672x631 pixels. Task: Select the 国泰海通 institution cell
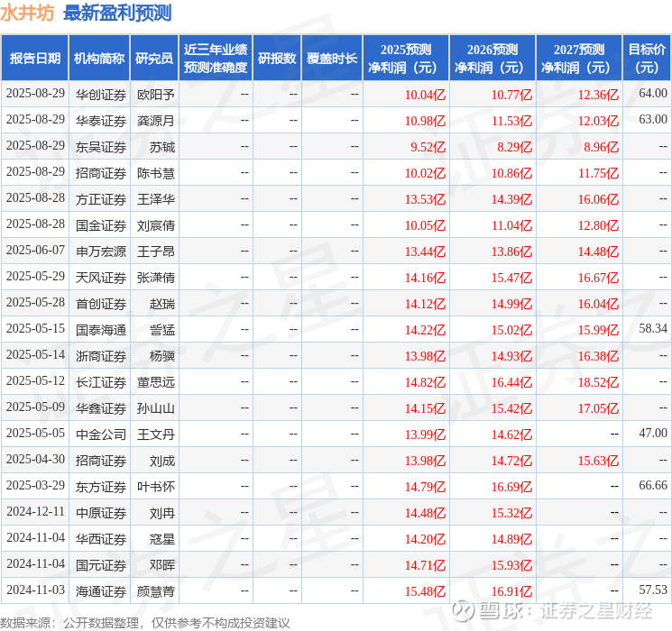[x=101, y=330]
